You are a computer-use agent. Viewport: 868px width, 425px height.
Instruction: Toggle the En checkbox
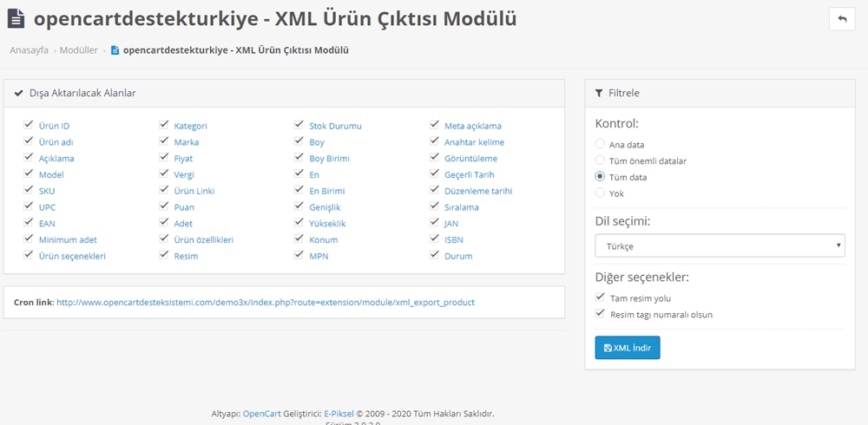pyautogui.click(x=299, y=173)
